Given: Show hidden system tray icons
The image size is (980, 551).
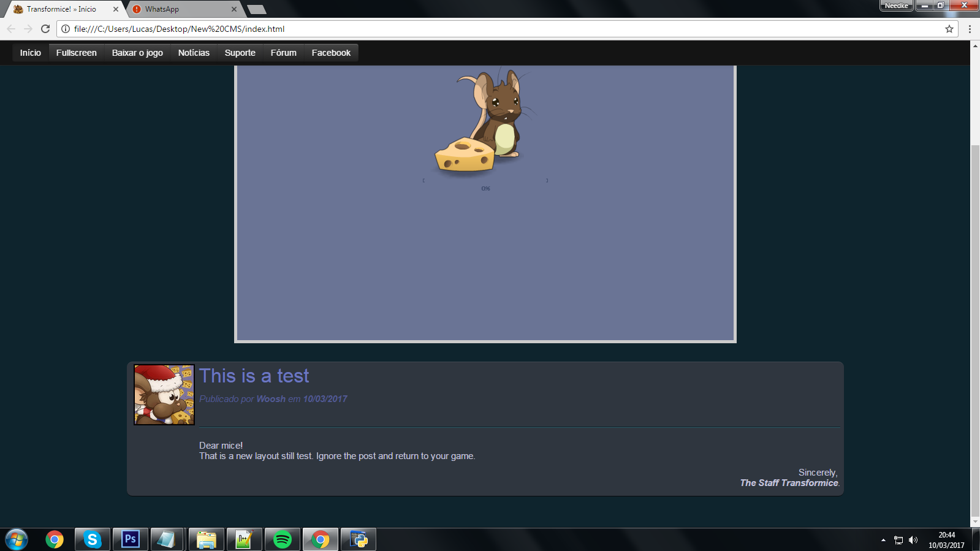Looking at the screenshot, I should 883,540.
